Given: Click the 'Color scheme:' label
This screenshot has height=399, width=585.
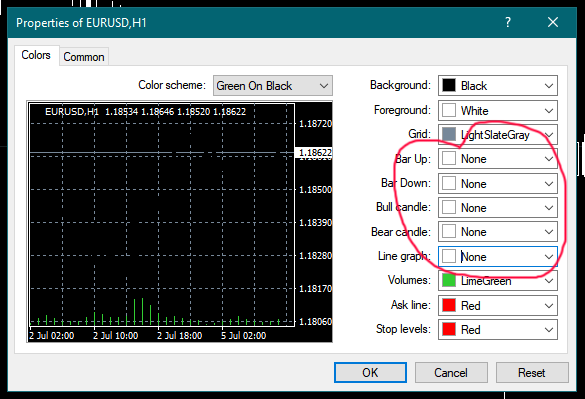Looking at the screenshot, I should 172,85.
